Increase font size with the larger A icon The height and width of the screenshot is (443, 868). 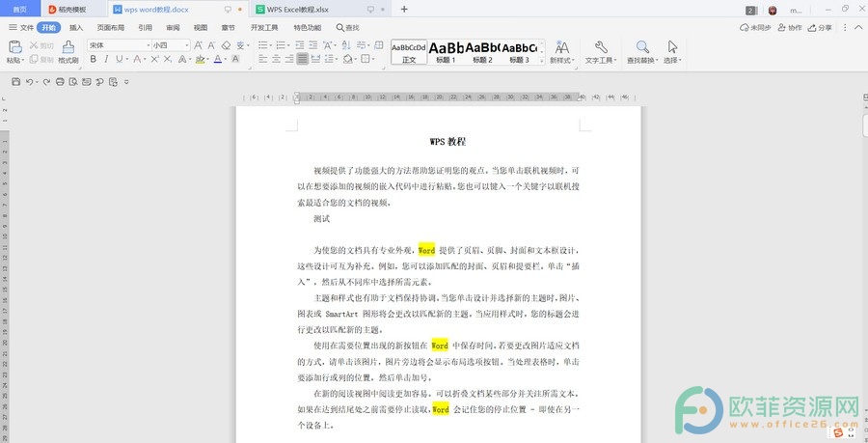[198, 45]
